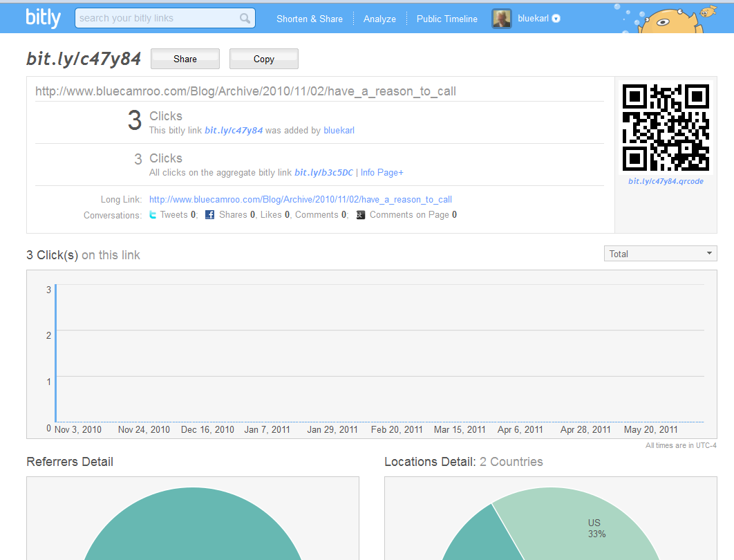The image size is (734, 560).
Task: Click bit.ly/c47y84 link in added-by line
Action: (x=234, y=130)
